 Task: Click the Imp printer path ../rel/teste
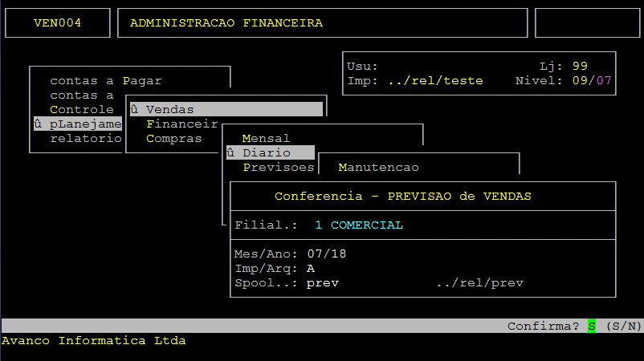coord(434,80)
